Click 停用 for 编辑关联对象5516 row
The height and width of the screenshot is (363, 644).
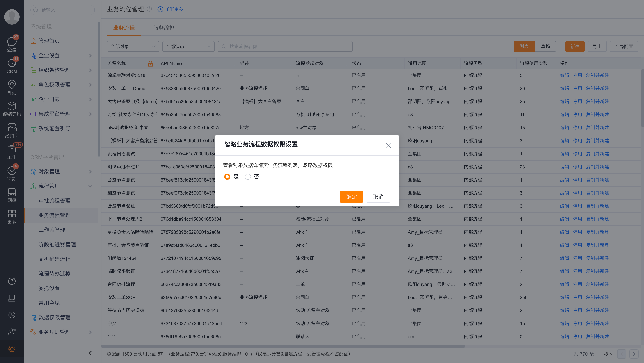click(577, 75)
